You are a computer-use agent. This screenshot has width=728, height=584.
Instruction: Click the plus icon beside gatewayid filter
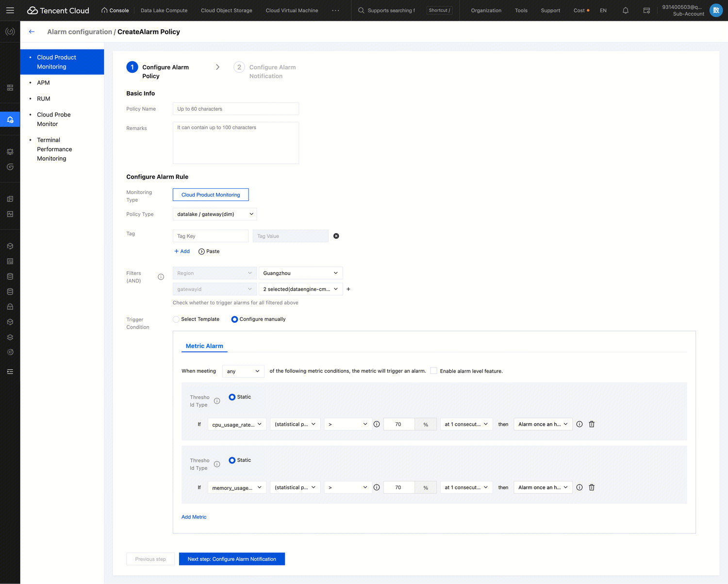[348, 289]
